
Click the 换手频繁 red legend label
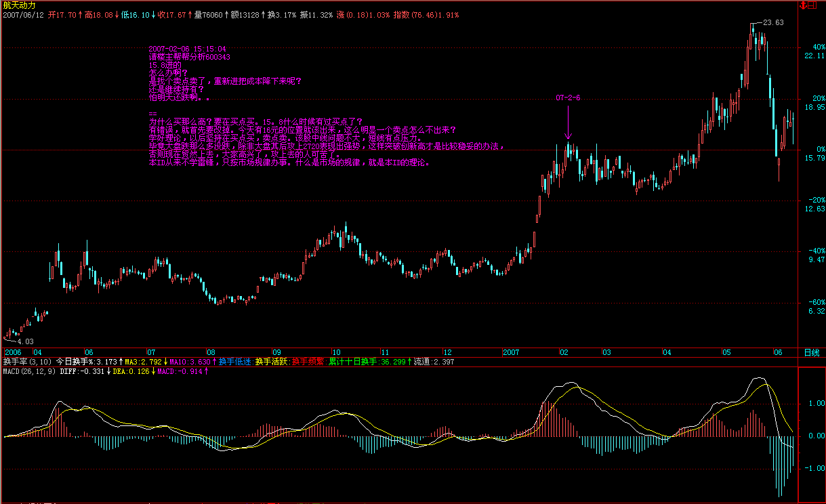(x=308, y=362)
